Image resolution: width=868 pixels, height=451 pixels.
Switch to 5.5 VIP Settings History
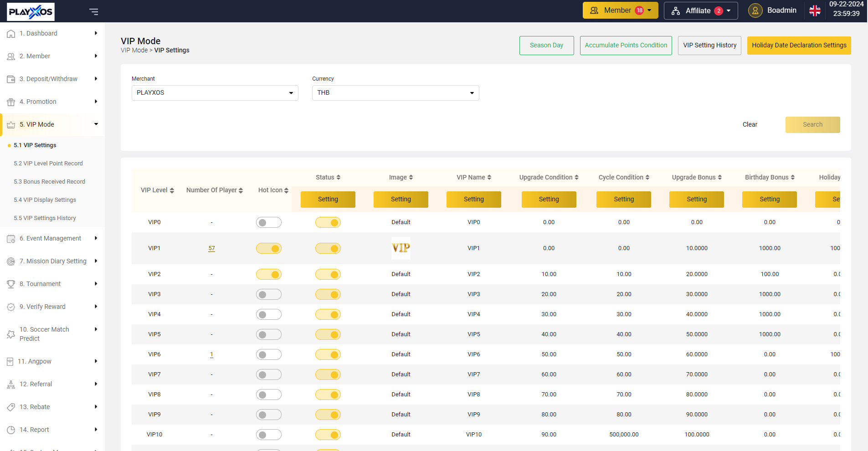coord(45,218)
